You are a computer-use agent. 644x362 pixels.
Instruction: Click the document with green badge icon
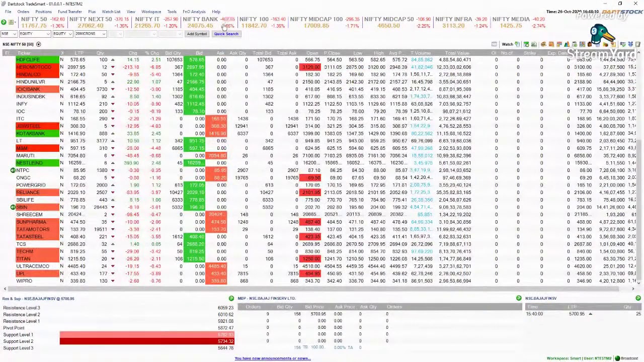575,44
